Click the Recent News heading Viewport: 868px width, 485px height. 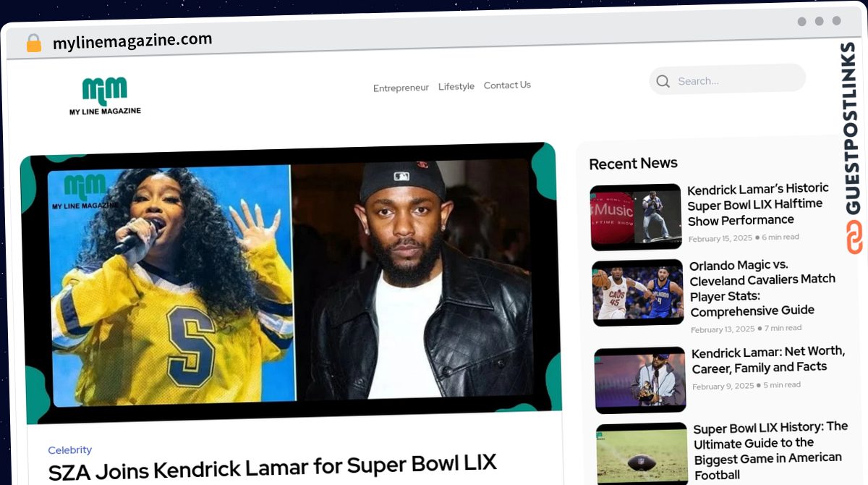point(633,164)
